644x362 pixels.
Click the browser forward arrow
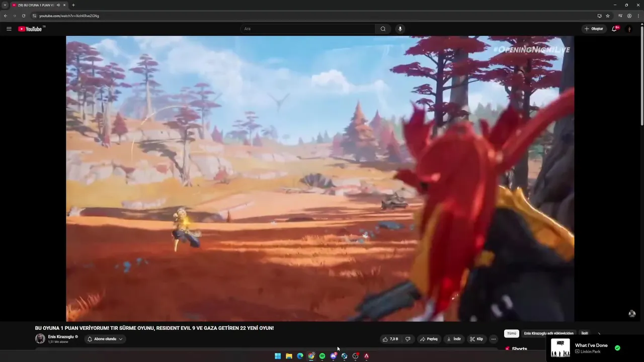(x=14, y=16)
